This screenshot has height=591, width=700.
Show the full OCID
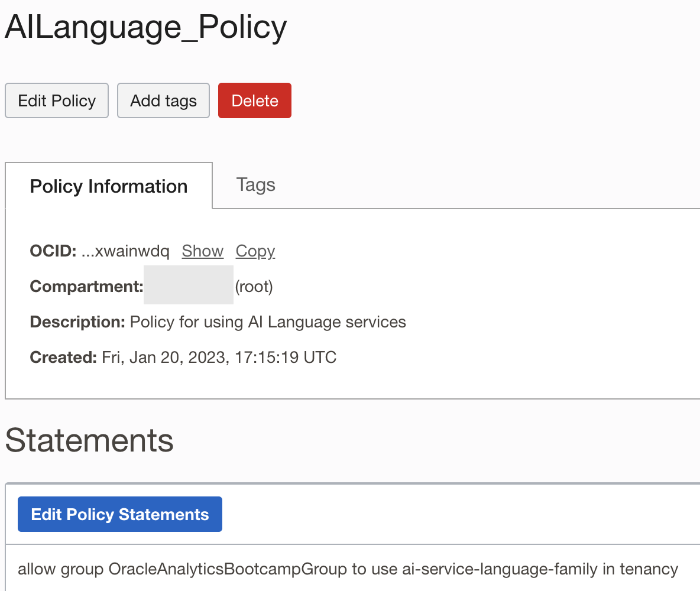pos(202,251)
